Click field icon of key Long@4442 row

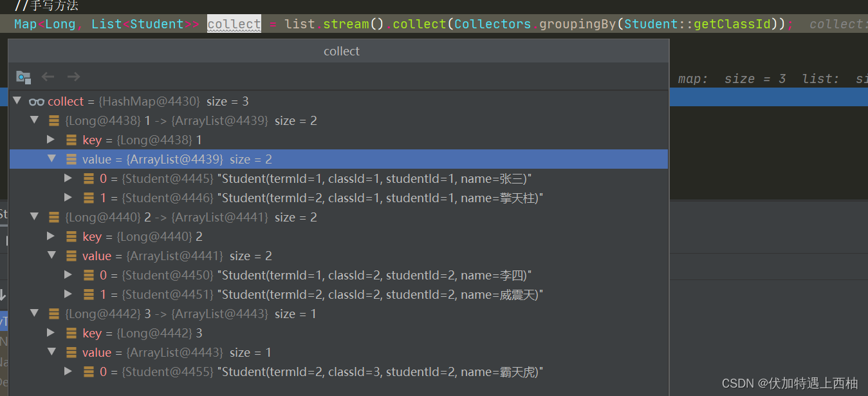tap(71, 333)
